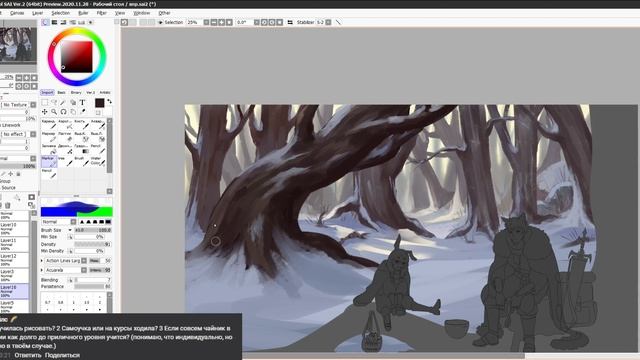This screenshot has height=360, width=640.
Task: Select Layer16 in the layer list
Action: coord(14,291)
